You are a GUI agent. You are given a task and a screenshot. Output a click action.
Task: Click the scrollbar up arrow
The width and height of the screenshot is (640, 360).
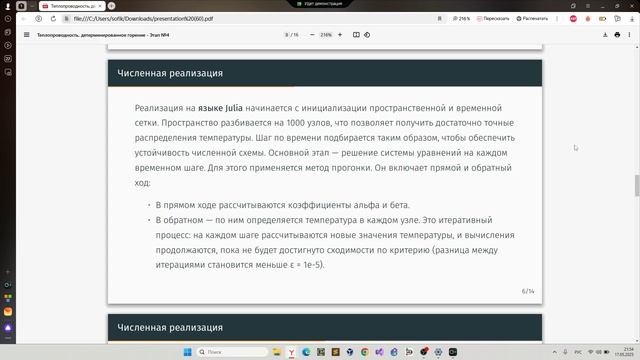[637, 48]
